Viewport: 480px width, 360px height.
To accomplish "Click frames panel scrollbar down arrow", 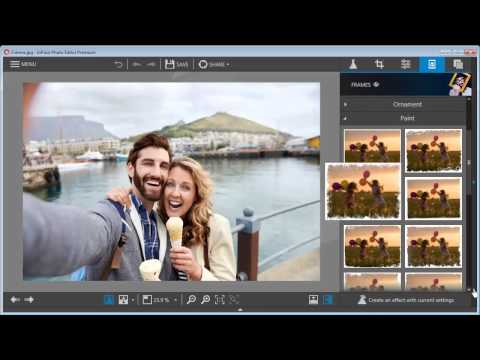I will (469, 290).
